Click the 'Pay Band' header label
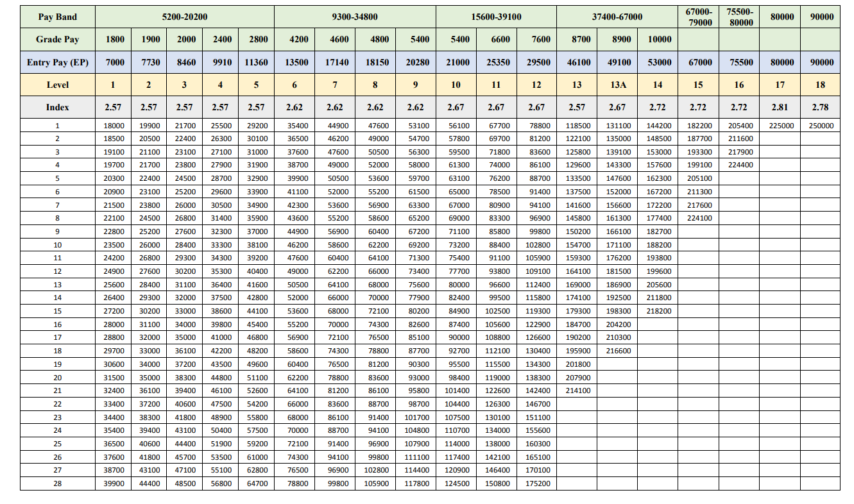This screenshot has height=504, width=854. (57, 17)
